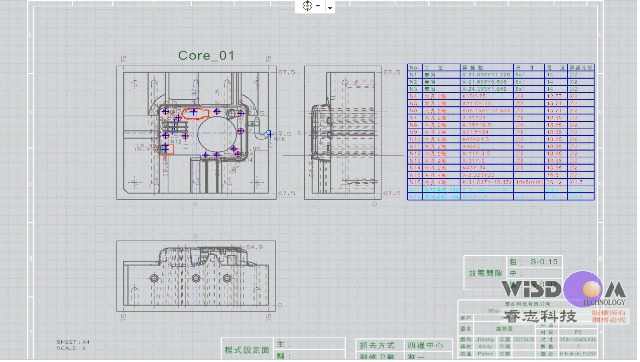Viewport: 640px width, 362px height.
Task: Pick the red N4 table row
Action: coord(501,96)
